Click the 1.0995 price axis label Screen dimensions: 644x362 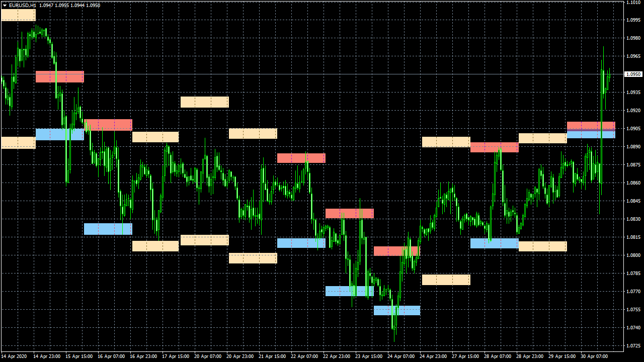tap(633, 20)
